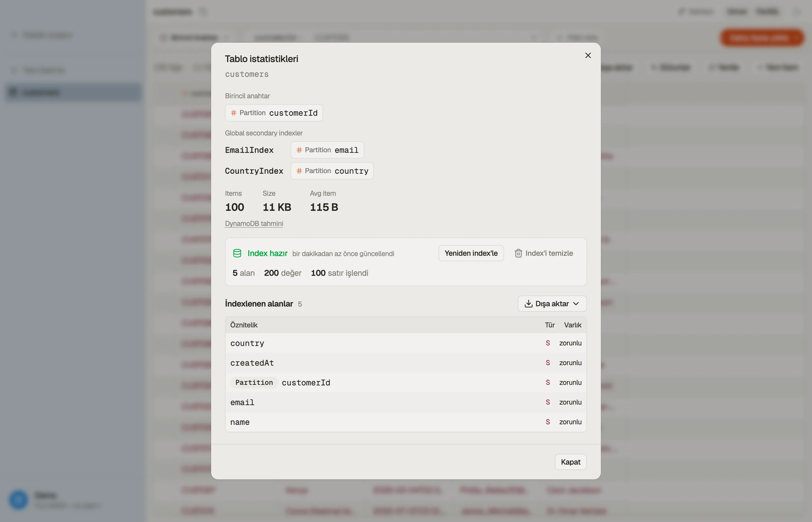Select the email row in indexed fields
Image resolution: width=812 pixels, height=522 pixels.
click(x=406, y=402)
